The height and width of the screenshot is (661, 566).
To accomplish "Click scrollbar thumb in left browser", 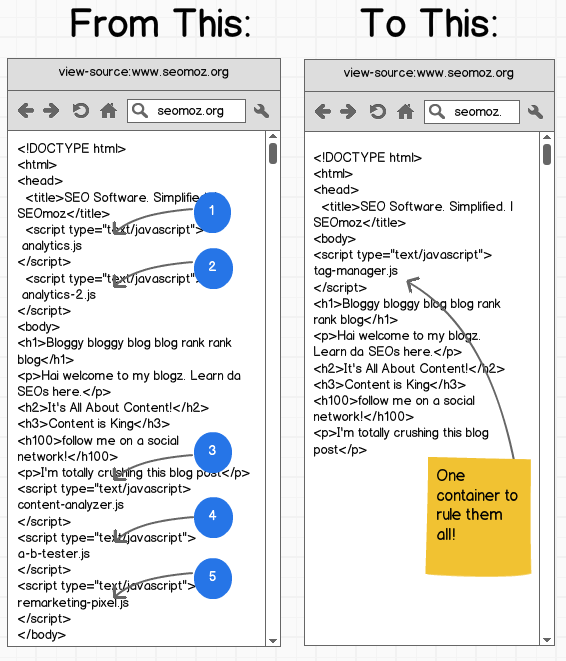I will click(x=273, y=153).
